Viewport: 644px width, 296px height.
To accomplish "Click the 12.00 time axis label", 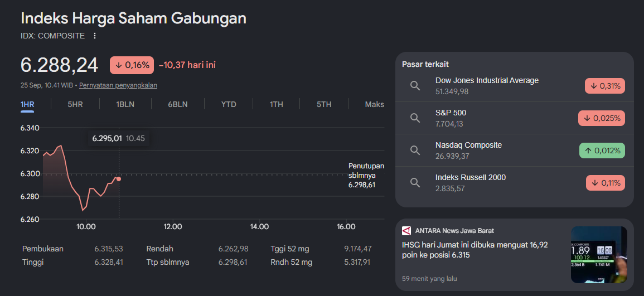I will click(172, 227).
